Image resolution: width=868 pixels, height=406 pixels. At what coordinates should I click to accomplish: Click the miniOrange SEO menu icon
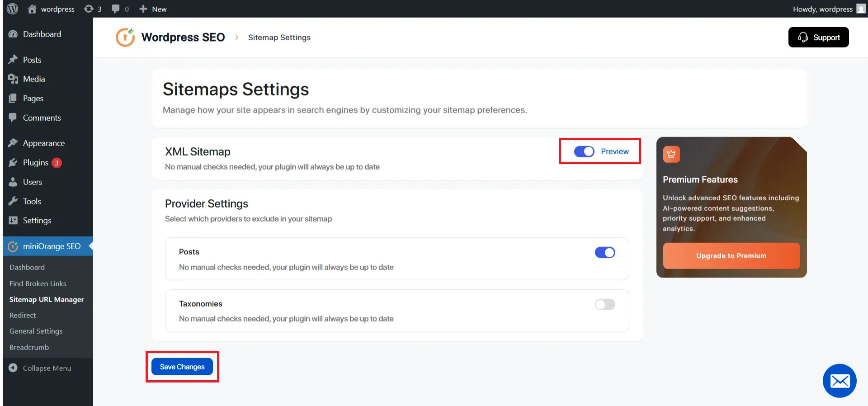(x=13, y=246)
